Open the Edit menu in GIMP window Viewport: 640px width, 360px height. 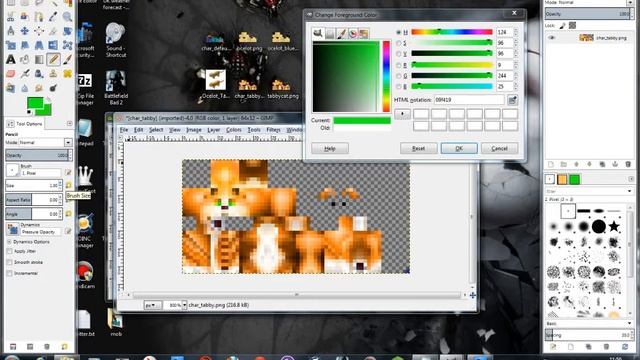[x=139, y=130]
